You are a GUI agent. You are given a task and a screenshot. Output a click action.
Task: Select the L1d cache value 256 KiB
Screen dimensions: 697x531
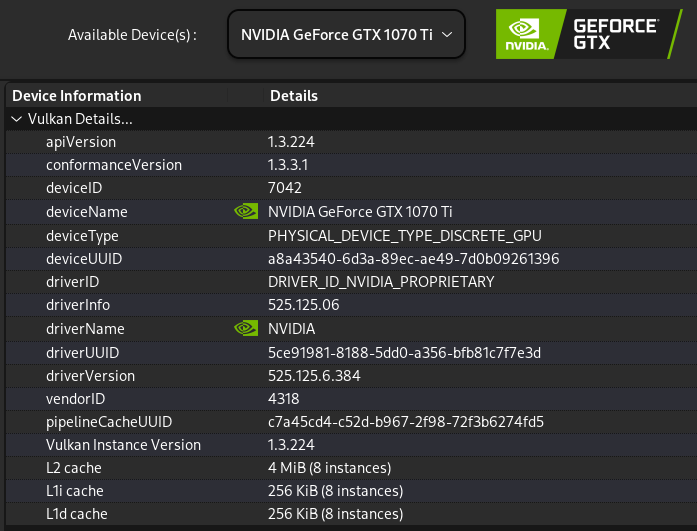336,515
